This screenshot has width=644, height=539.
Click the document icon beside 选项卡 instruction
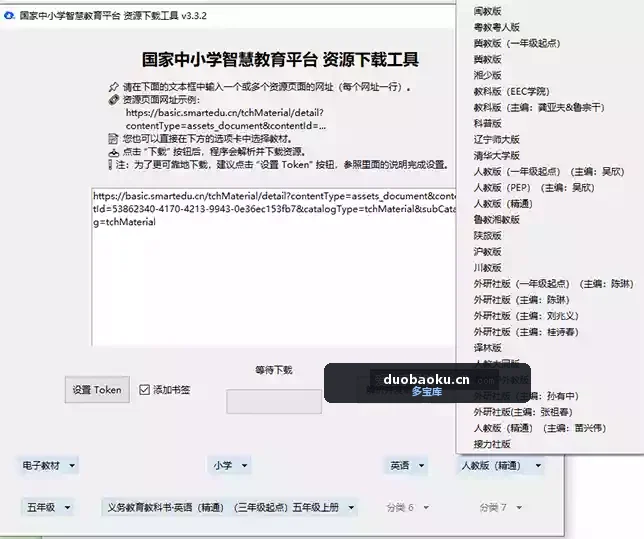113,139
